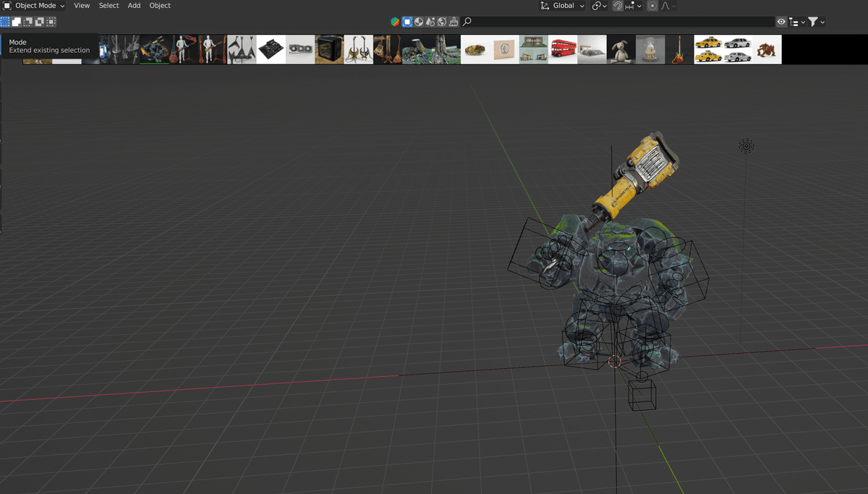868x494 pixels.
Task: Pick the red double-decker bus thumbnail
Action: (563, 49)
